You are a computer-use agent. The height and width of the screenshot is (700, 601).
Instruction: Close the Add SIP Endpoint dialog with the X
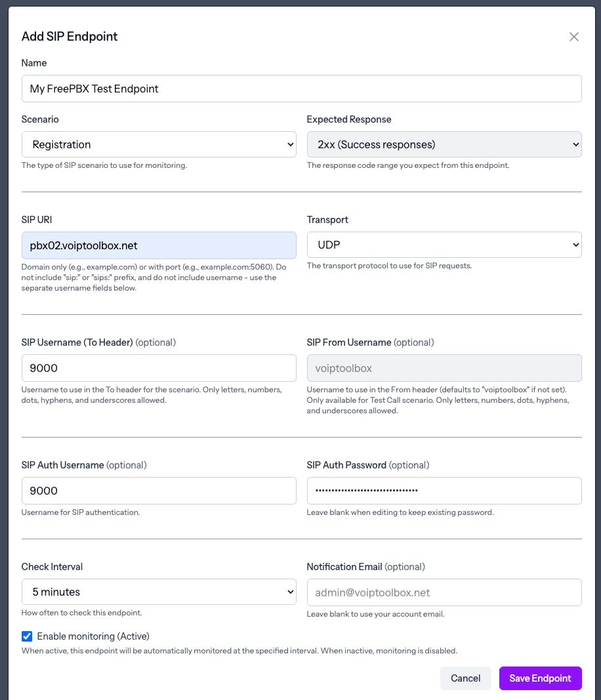click(574, 37)
